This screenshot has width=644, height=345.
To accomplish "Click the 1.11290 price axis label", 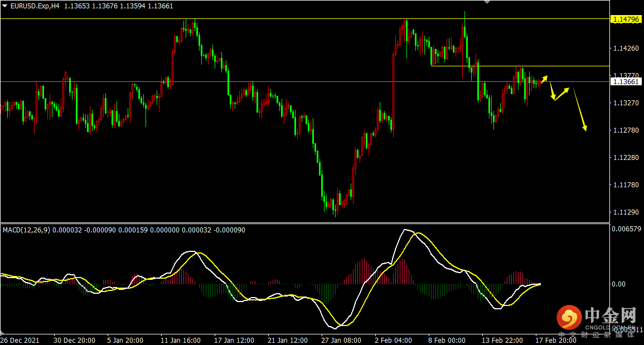I will [626, 212].
